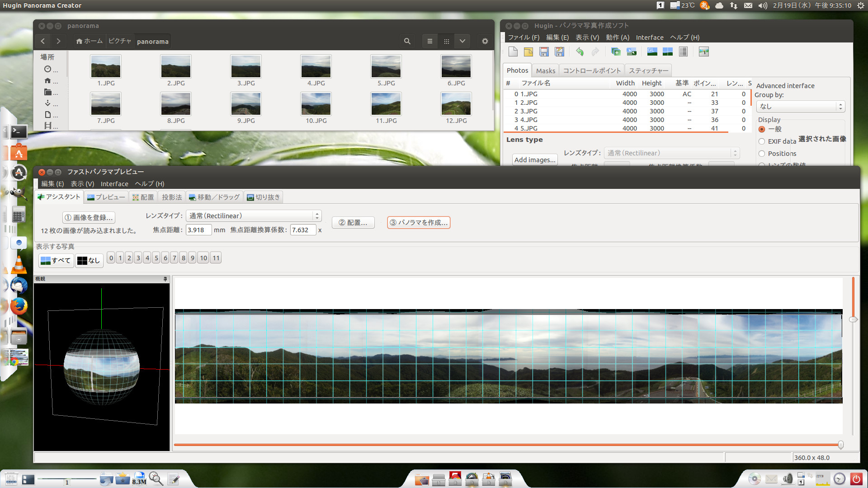
Task: Click ③ パノラマを作成 button
Action: pos(419,222)
